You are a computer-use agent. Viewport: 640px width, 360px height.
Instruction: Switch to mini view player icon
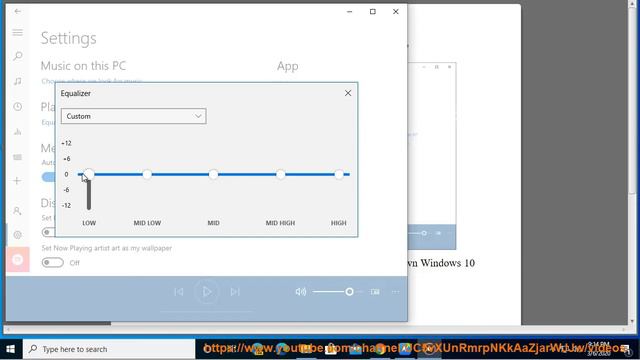(375, 291)
